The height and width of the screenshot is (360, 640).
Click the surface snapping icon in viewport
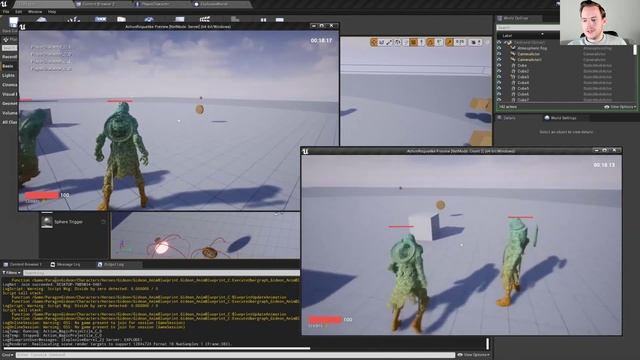click(405, 42)
